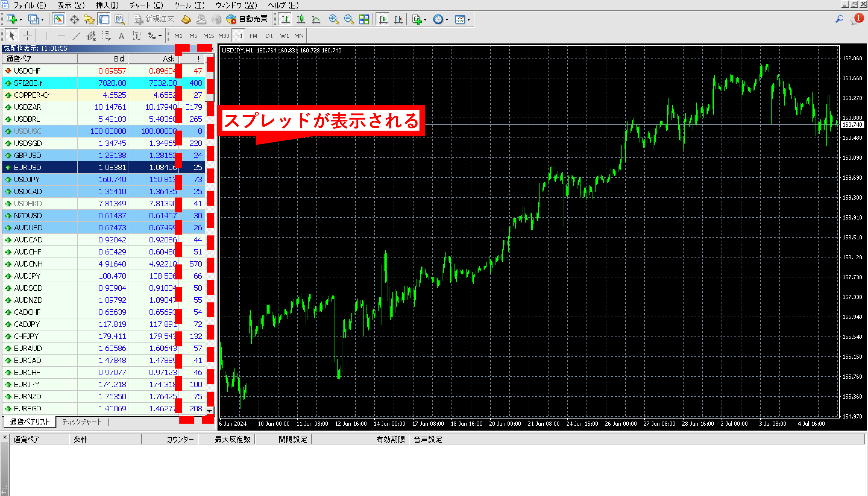Open the Strategy Tester magnifier icon
This screenshot has height=496, width=868.
pyautogui.click(x=120, y=19)
